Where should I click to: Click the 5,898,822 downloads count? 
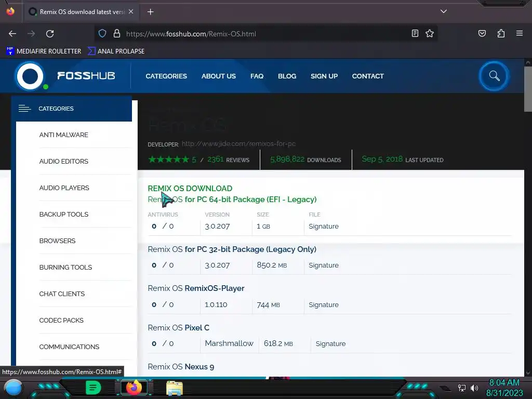click(x=287, y=159)
